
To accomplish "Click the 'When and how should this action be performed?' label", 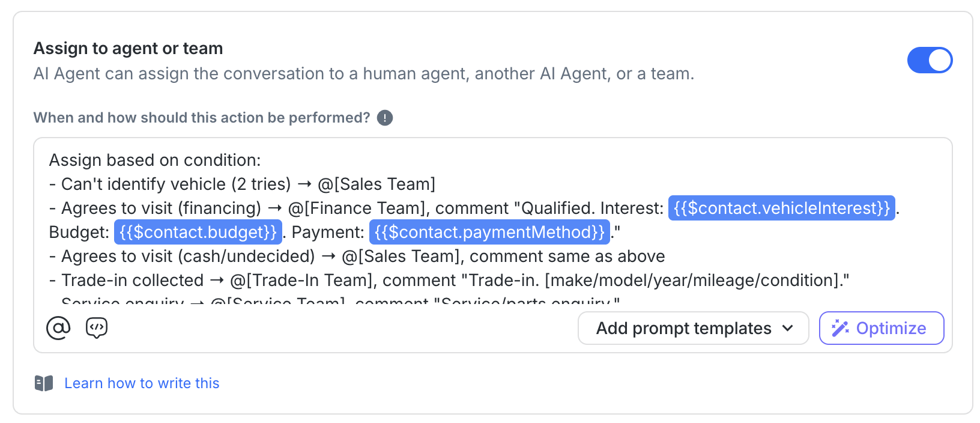I will [x=202, y=118].
